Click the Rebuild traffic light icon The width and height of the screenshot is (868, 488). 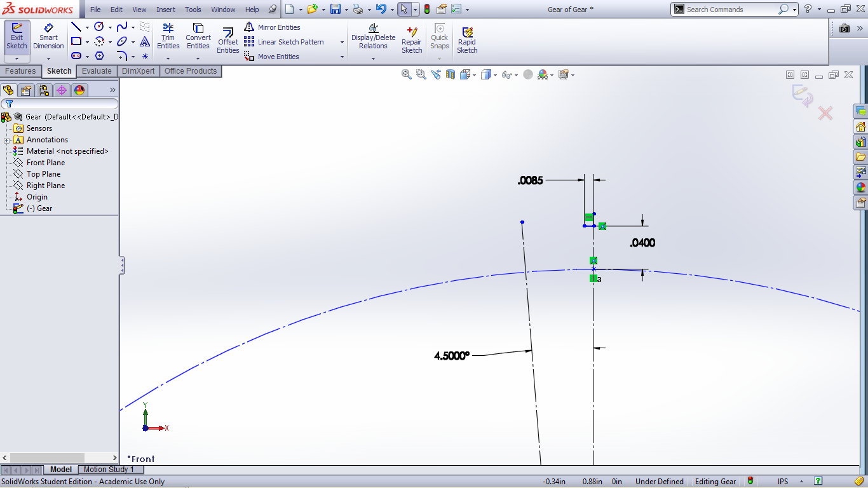point(426,10)
